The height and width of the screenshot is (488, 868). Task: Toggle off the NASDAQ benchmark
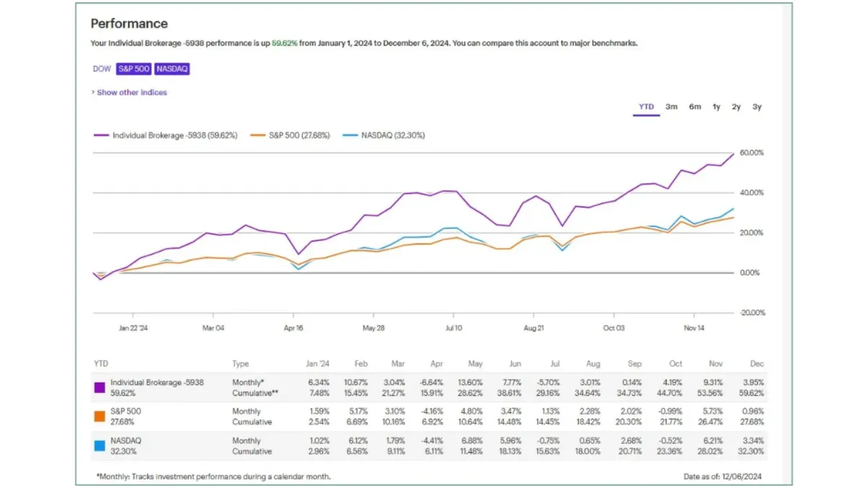(x=171, y=69)
